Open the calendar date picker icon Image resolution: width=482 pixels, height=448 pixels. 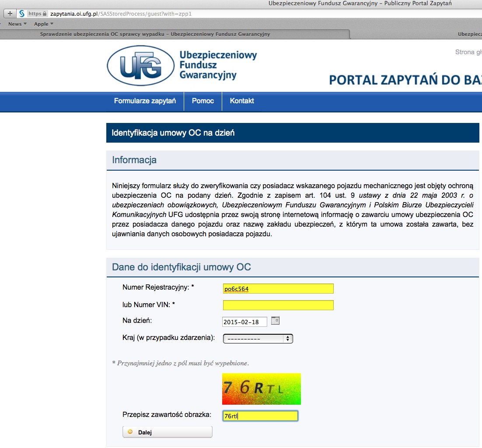275,321
